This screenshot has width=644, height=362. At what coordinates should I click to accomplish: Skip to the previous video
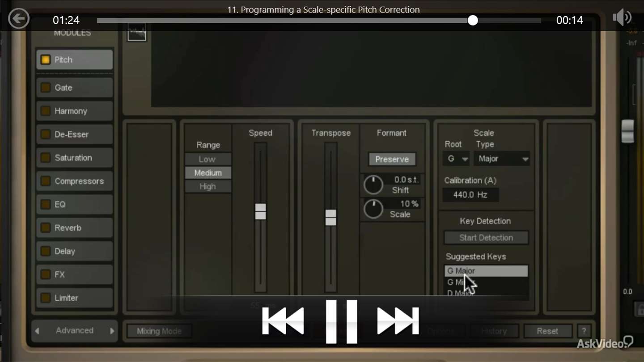283,321
